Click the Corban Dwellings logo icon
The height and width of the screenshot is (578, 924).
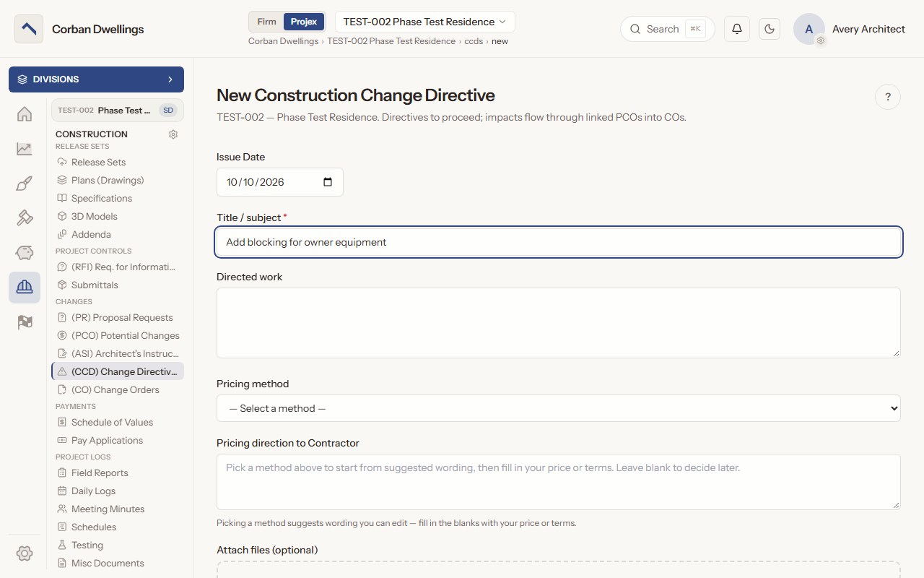tap(29, 29)
